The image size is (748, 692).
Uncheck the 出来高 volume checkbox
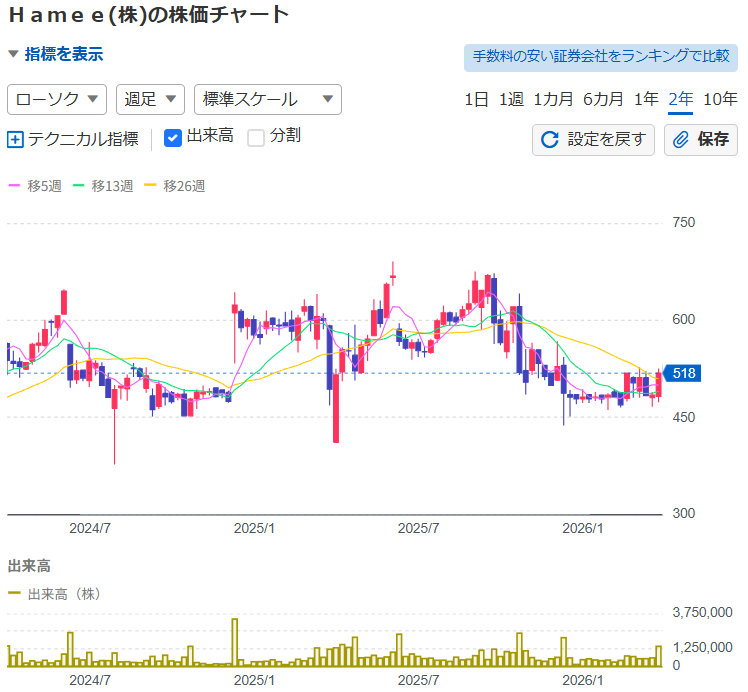(172, 138)
